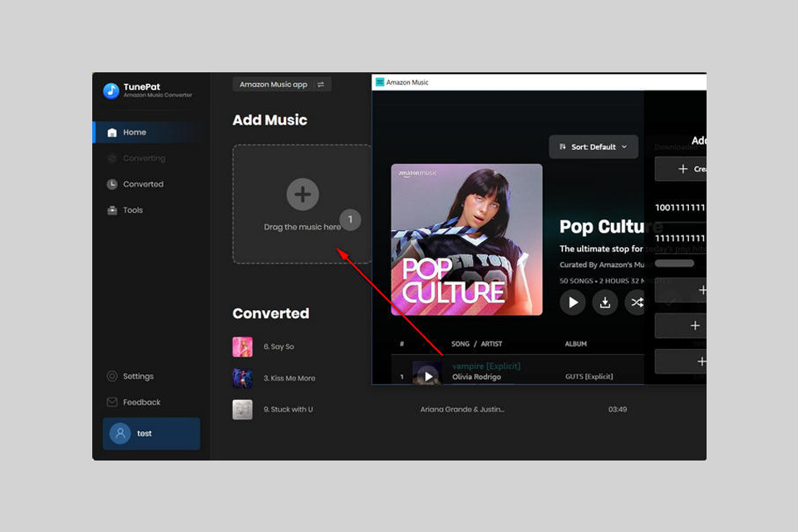This screenshot has width=798, height=532.
Task: Click the TunePat logo icon
Action: (x=111, y=91)
